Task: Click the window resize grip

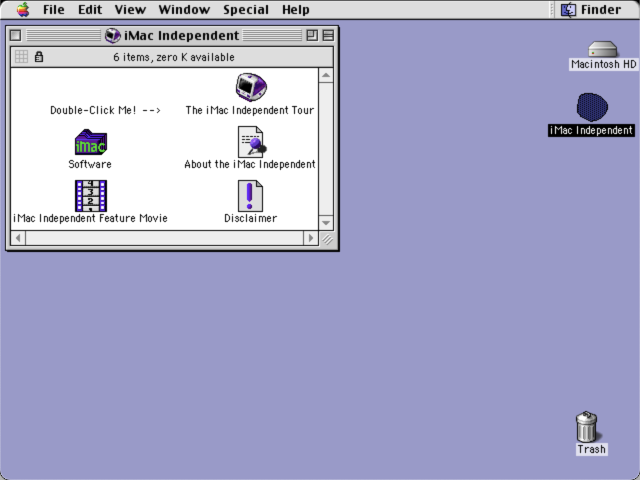Action: 327,238
